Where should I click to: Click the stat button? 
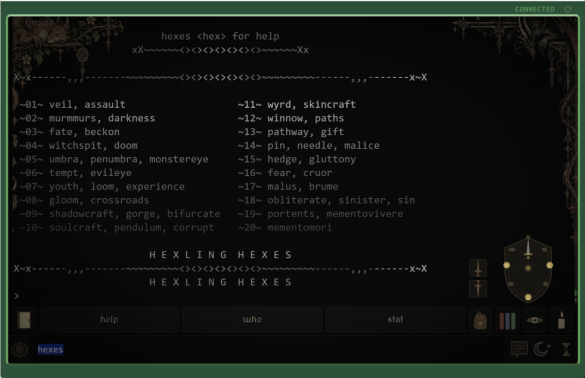[x=395, y=319]
